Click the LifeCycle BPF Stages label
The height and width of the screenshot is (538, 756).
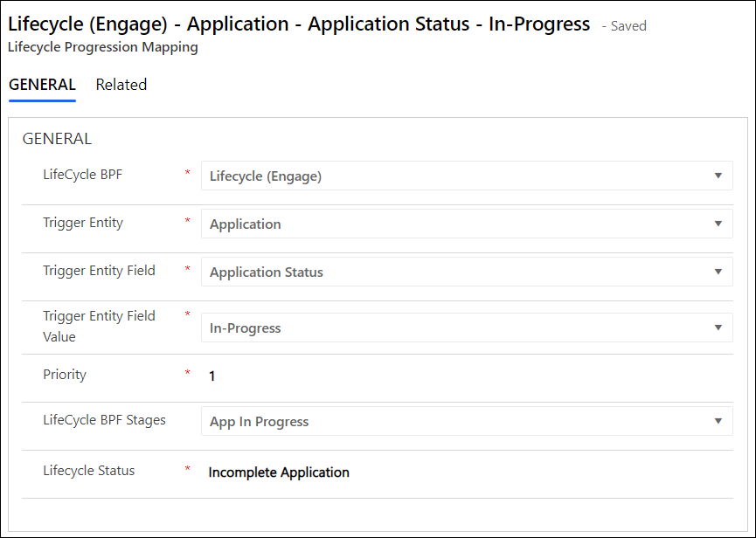(x=104, y=420)
